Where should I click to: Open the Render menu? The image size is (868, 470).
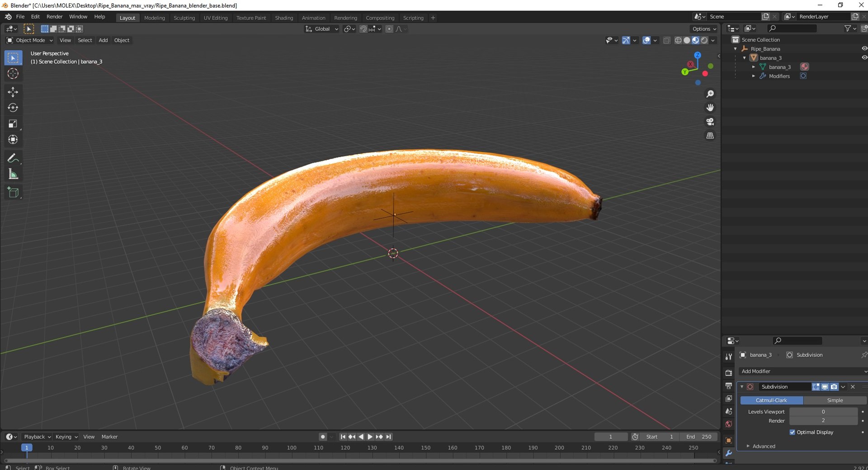point(55,17)
